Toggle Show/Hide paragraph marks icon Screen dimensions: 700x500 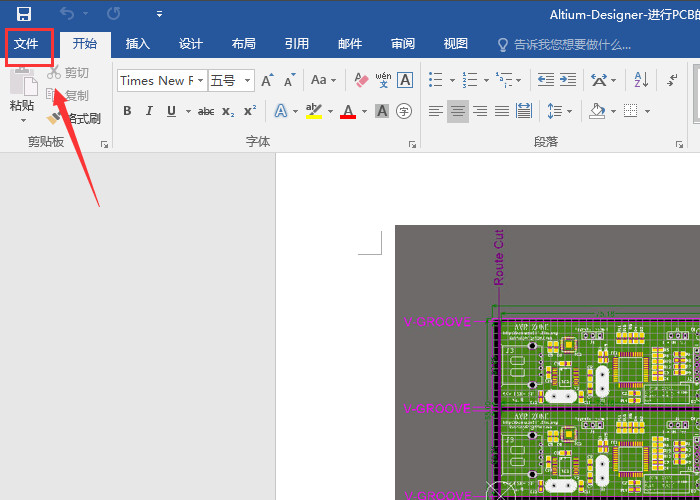672,80
